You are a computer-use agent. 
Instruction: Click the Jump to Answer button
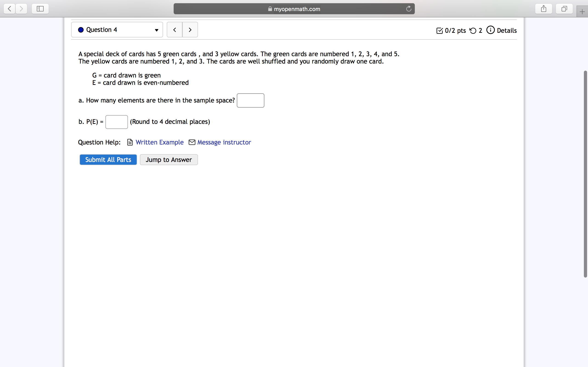point(169,160)
